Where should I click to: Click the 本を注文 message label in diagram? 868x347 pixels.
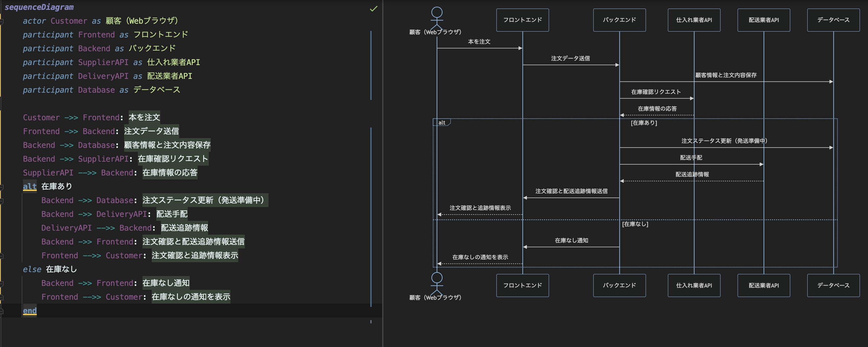(x=479, y=41)
